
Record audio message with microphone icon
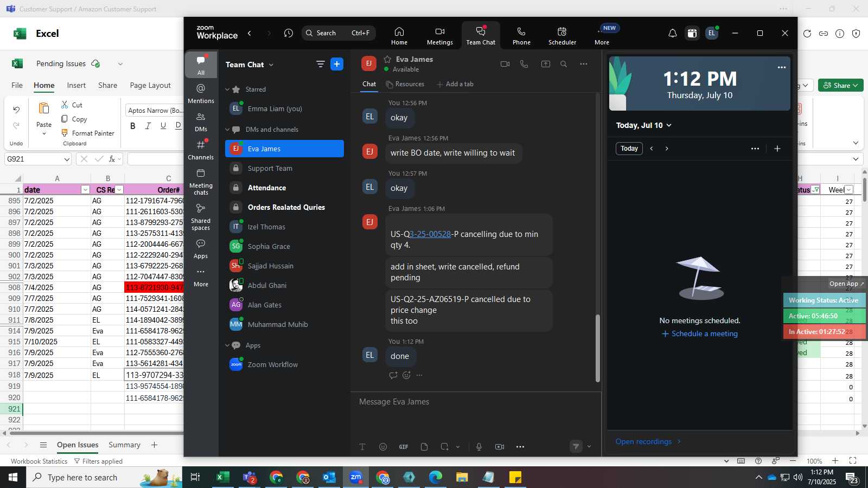[x=479, y=447]
